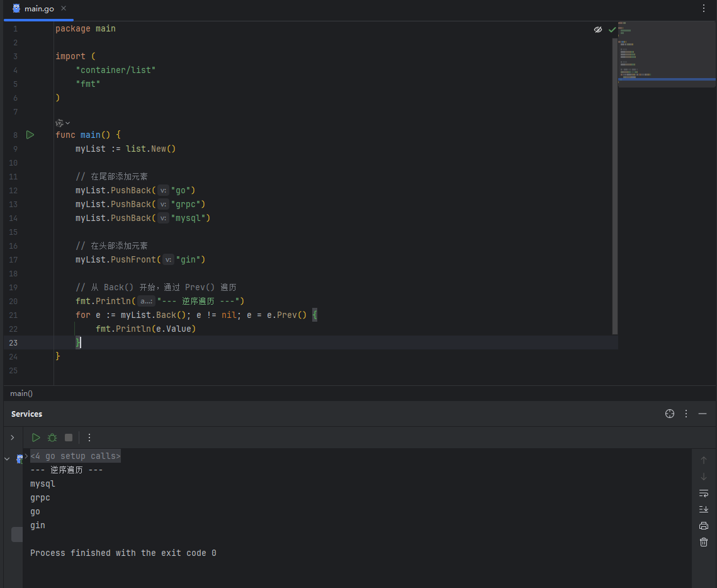Image resolution: width=717 pixels, height=588 pixels.
Task: Expand the Services tree chevron
Action: click(x=13, y=438)
